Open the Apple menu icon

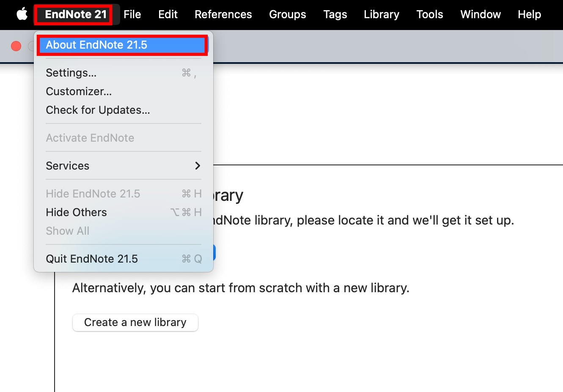(x=22, y=14)
